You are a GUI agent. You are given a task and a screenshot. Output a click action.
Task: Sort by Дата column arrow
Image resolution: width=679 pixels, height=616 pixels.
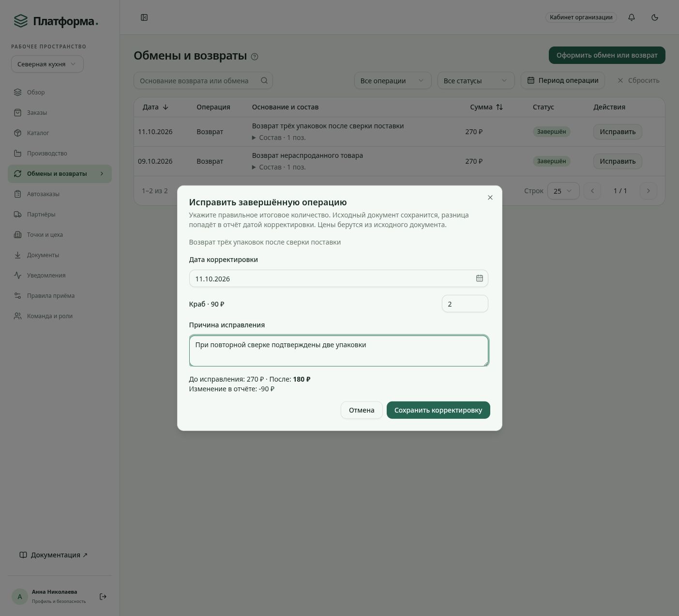coord(166,107)
